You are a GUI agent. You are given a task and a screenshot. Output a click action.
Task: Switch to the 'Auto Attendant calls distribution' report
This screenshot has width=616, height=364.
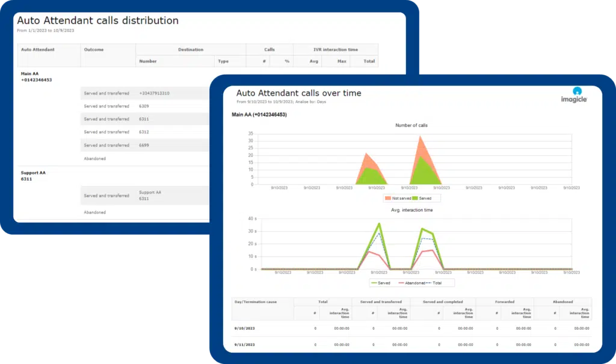pos(99,20)
